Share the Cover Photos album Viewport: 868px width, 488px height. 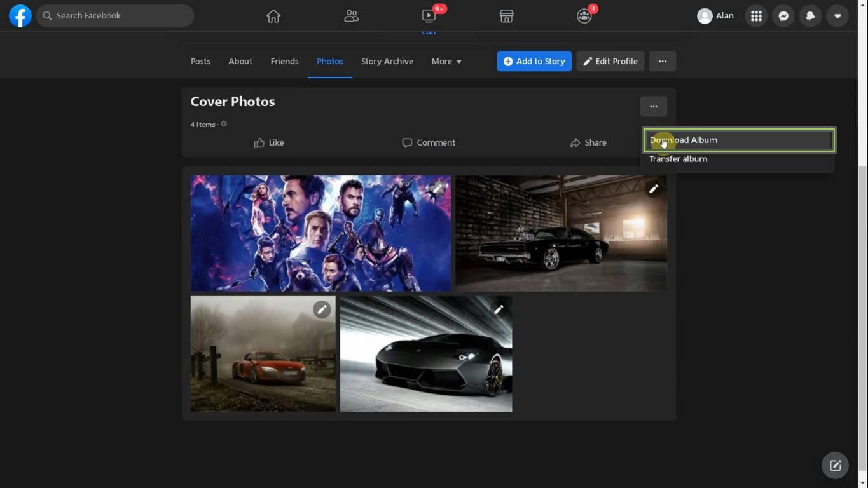(588, 142)
